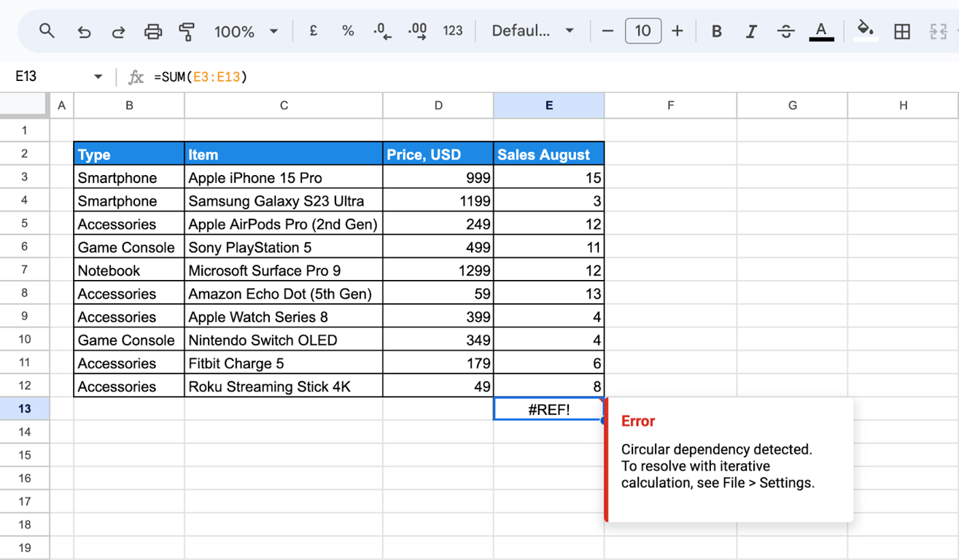Open the 123 more formats menu
Image resolution: width=959 pixels, height=560 pixels.
pyautogui.click(x=453, y=31)
